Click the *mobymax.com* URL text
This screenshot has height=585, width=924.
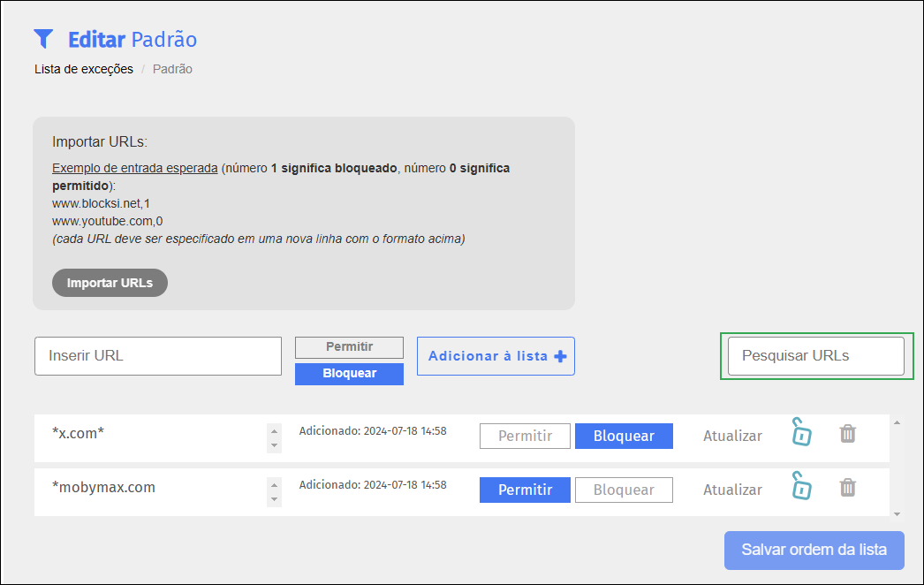[x=103, y=487]
